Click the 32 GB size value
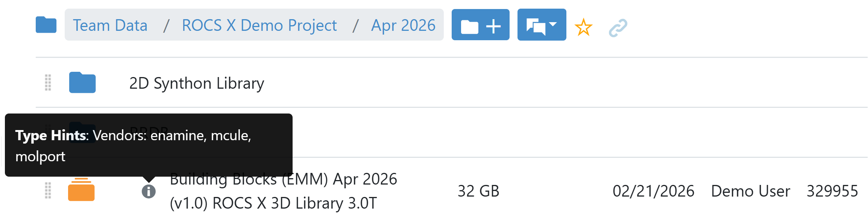This screenshot has height=218, width=868. 478,191
